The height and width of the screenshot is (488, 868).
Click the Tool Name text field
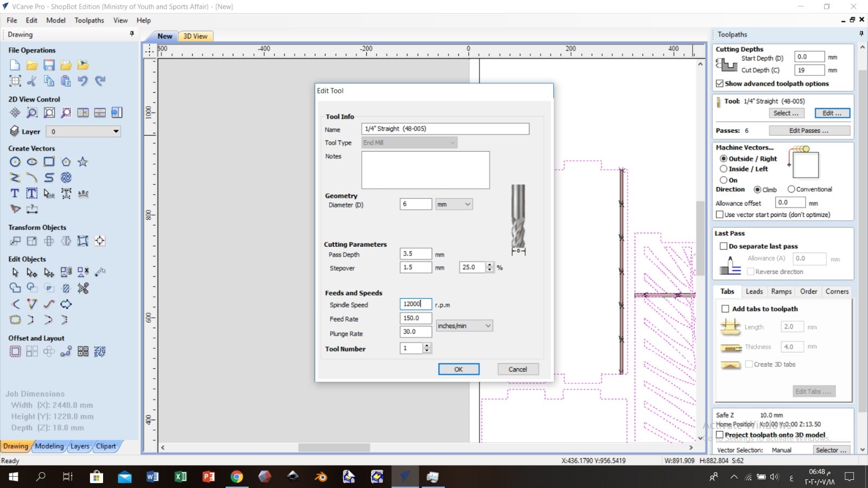pos(445,129)
